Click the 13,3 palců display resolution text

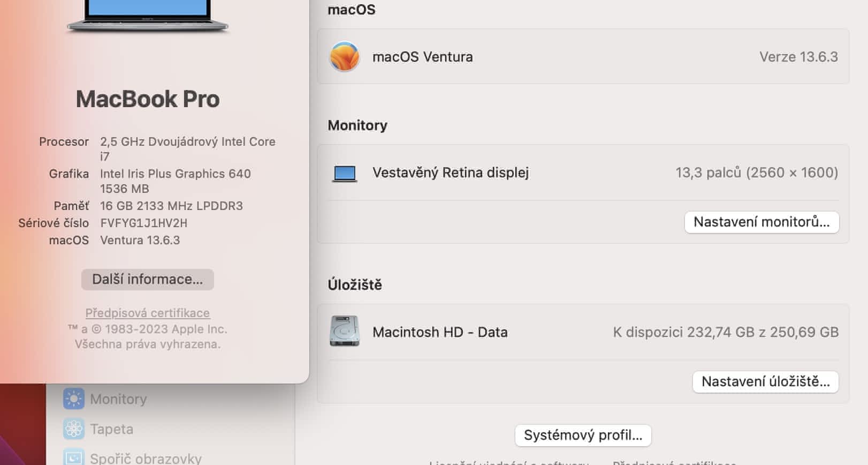click(756, 172)
